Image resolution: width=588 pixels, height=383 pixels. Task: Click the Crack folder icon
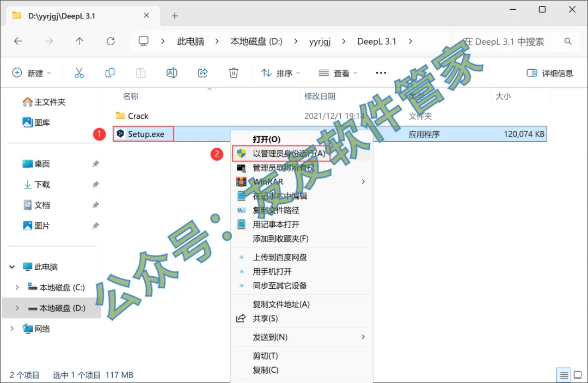coord(120,115)
